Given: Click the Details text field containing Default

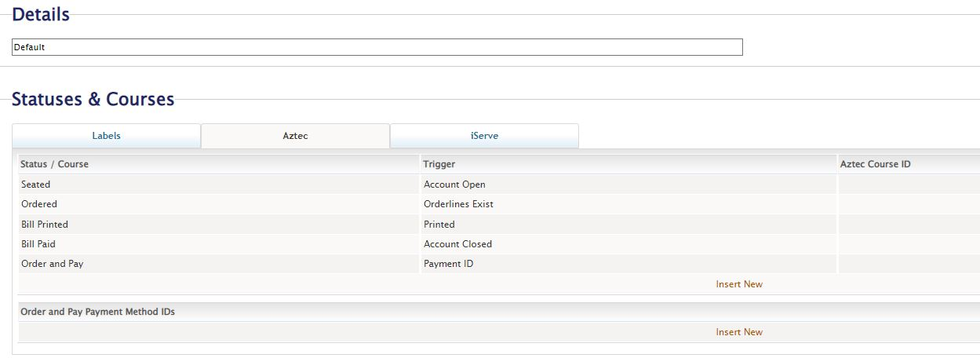Looking at the screenshot, I should pyautogui.click(x=377, y=47).
